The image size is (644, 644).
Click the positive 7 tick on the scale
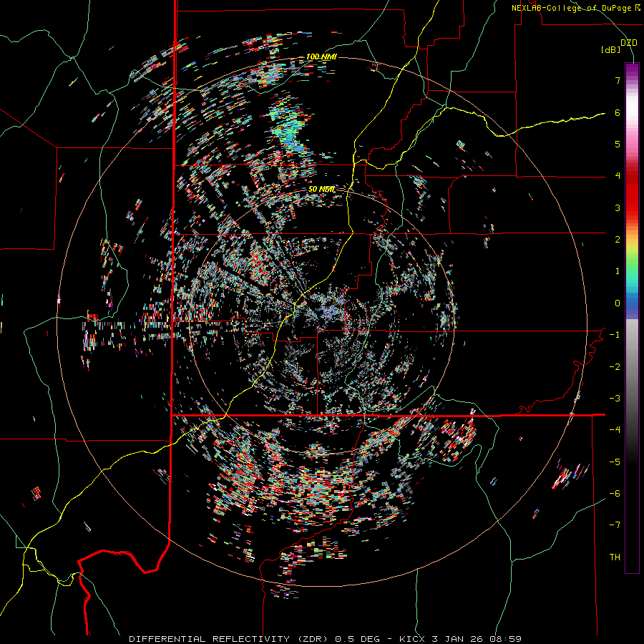(x=618, y=80)
